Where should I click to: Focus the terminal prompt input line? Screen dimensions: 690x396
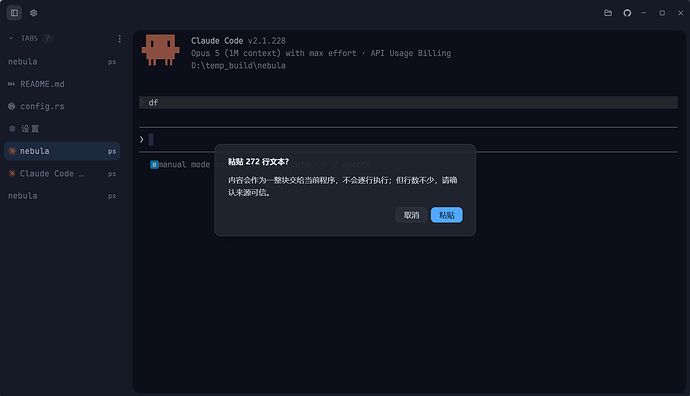click(x=408, y=139)
